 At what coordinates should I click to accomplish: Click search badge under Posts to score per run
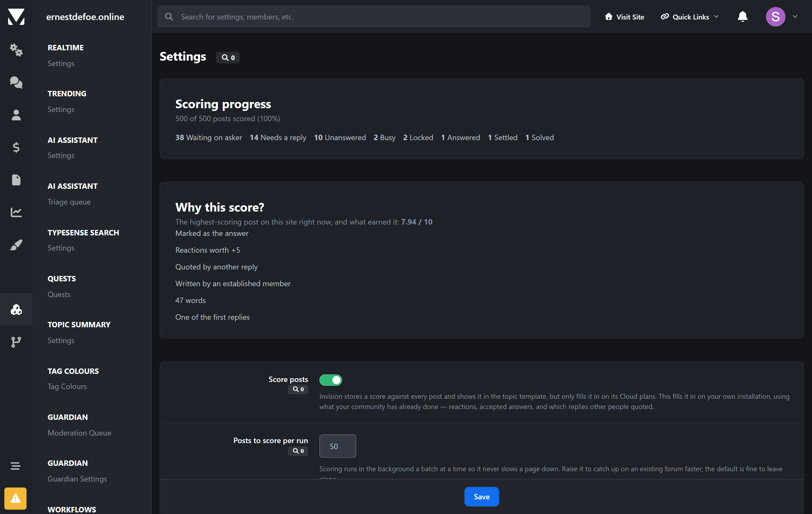pos(298,451)
